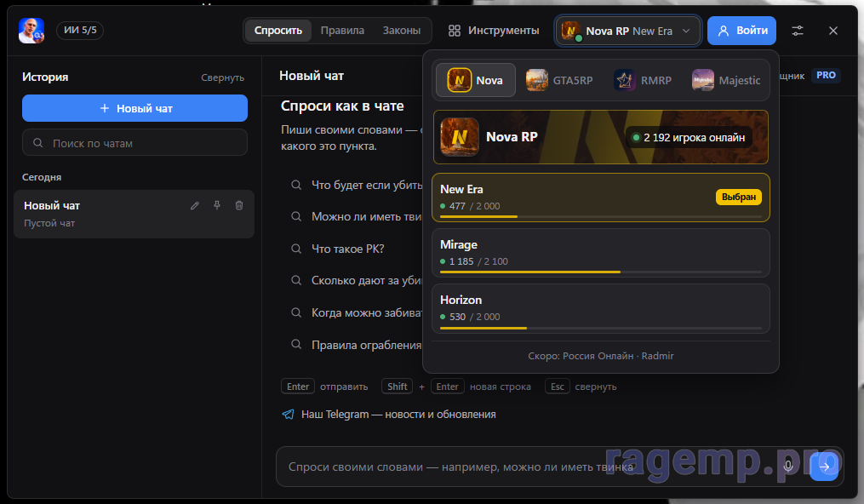The image size is (864, 504).
Task: Click the Telegram paper plane icon
Action: (x=288, y=415)
